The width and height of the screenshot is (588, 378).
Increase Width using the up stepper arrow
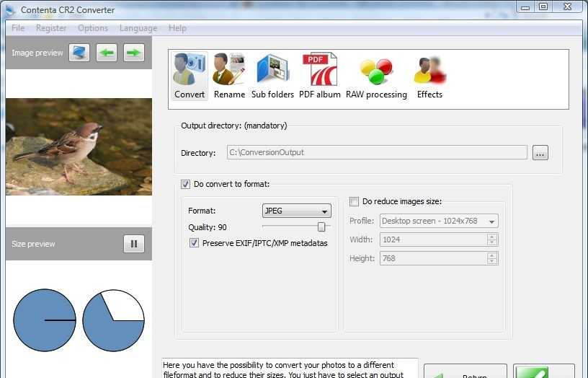click(492, 237)
